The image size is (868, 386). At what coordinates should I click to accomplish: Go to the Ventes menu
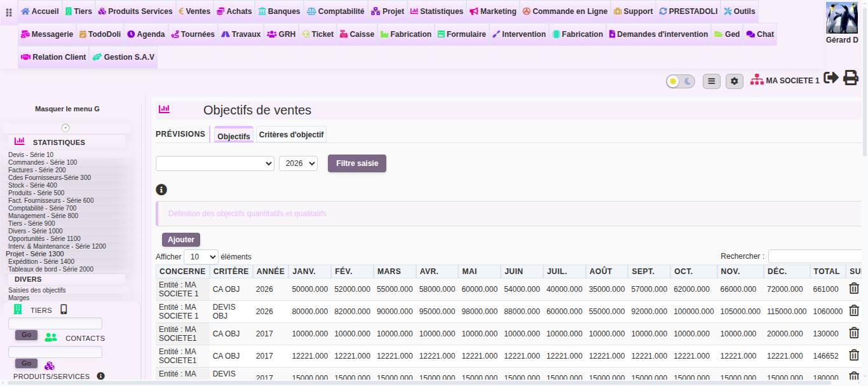(194, 11)
